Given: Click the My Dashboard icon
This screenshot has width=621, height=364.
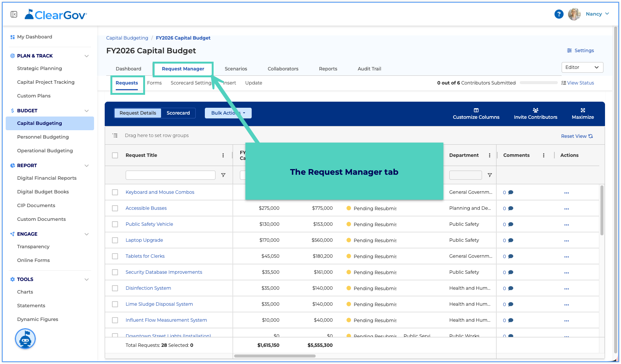Looking at the screenshot, I should (x=13, y=37).
